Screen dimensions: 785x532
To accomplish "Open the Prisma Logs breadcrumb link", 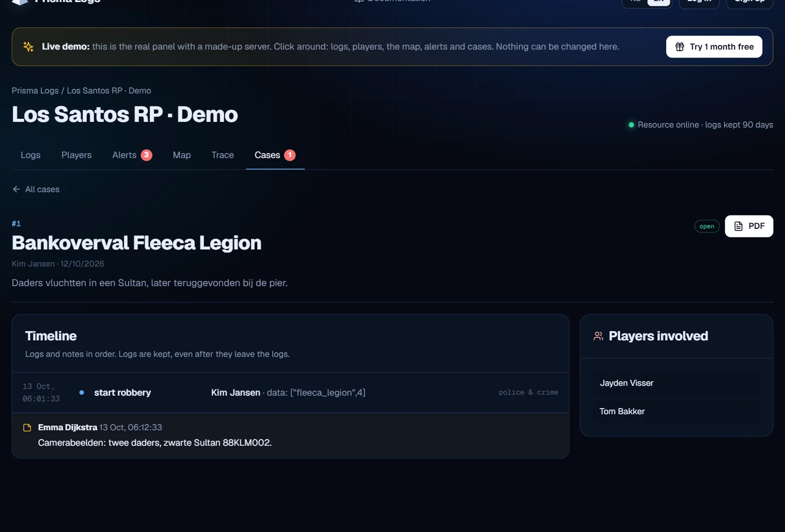I will pyautogui.click(x=35, y=90).
